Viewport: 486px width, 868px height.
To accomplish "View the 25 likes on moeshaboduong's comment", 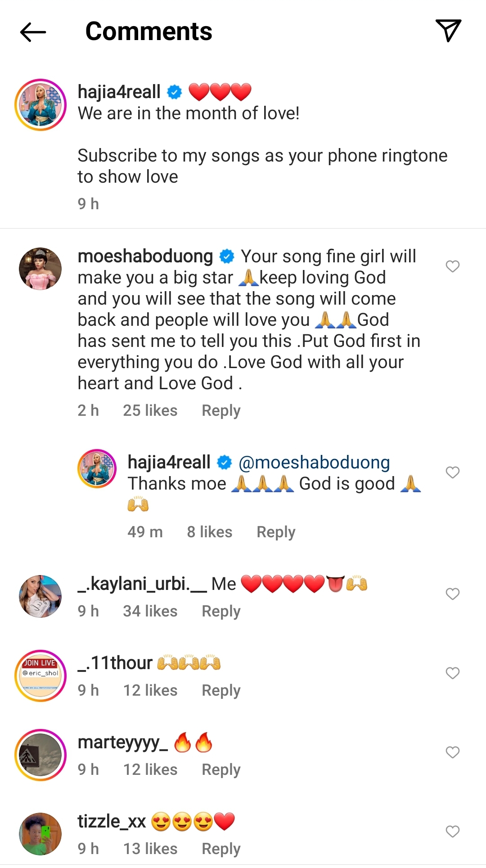I will coord(150,410).
